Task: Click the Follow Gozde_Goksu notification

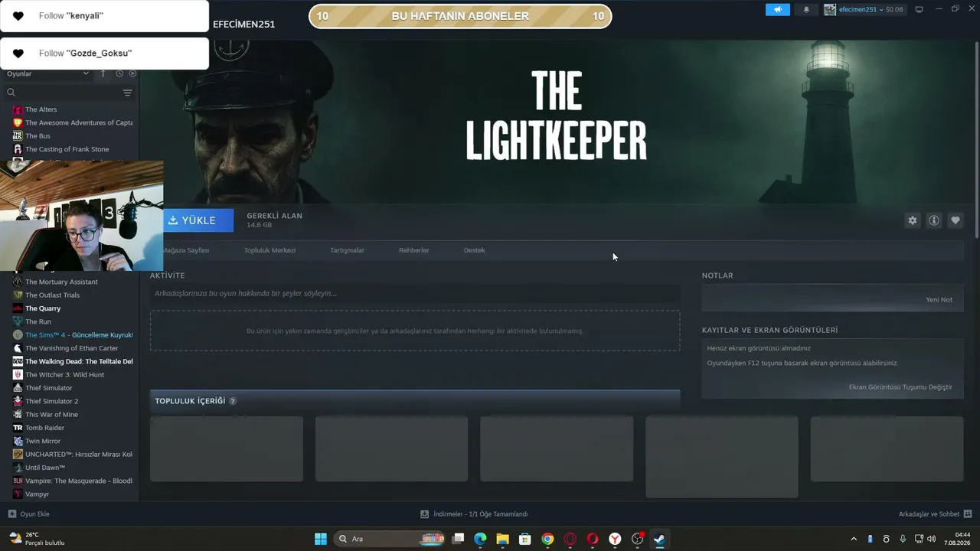Action: tap(104, 54)
